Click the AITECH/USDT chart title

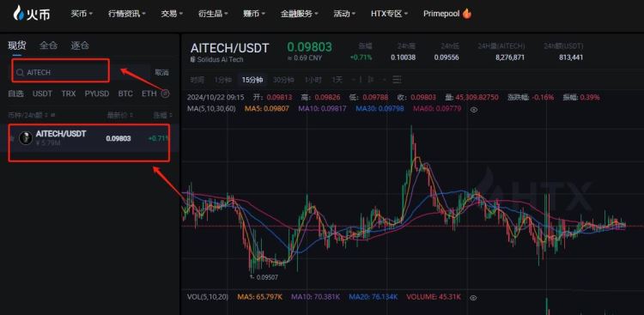pyautogui.click(x=229, y=48)
